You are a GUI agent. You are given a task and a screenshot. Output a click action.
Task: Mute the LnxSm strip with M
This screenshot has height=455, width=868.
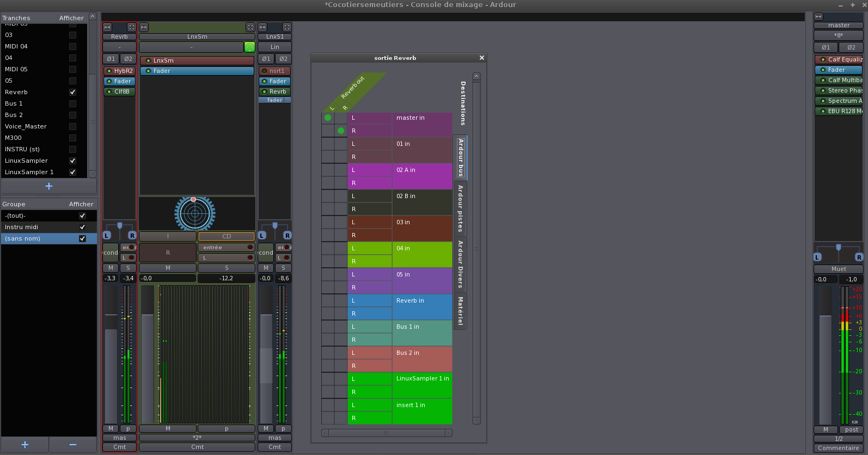[168, 268]
